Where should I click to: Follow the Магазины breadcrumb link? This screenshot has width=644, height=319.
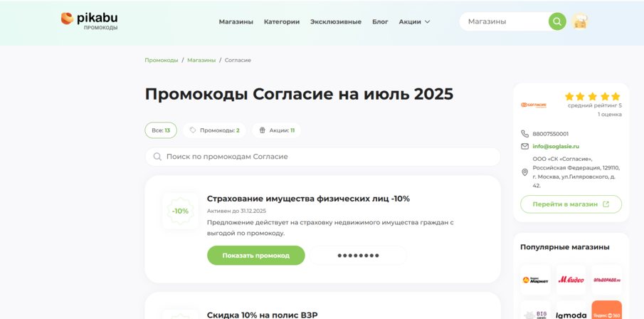coord(201,60)
